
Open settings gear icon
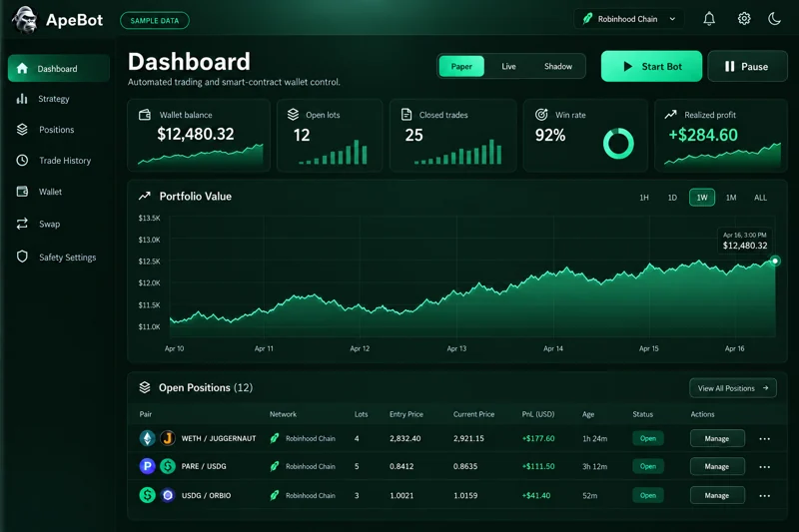pyautogui.click(x=744, y=19)
